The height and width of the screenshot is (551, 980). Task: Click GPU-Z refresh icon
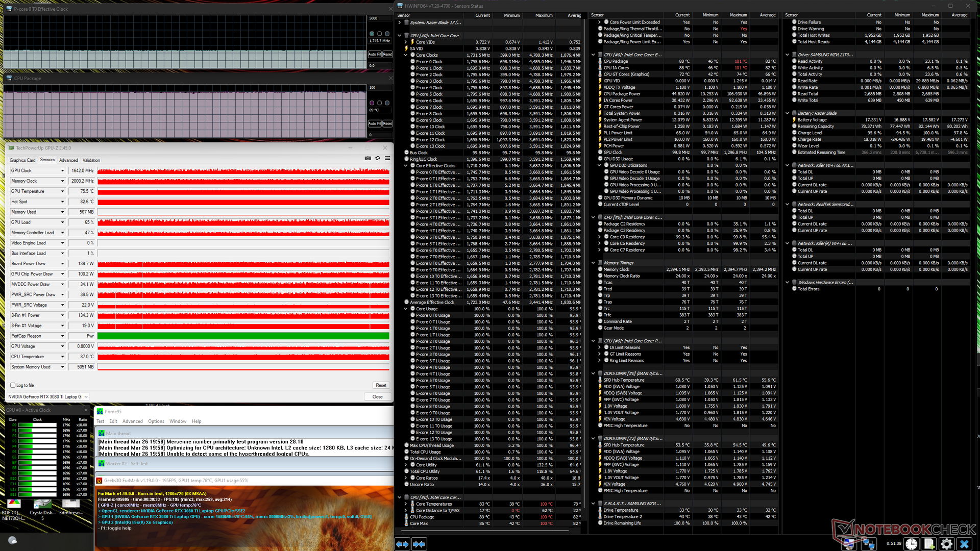[x=378, y=158]
